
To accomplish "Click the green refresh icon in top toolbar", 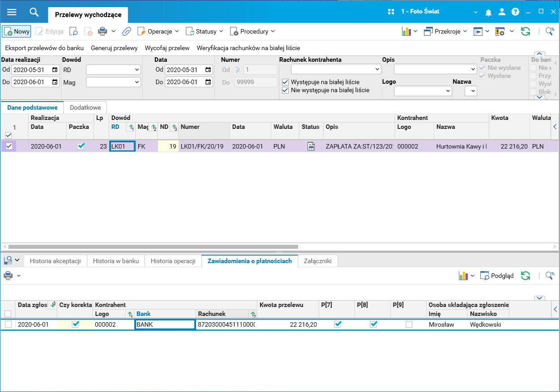I will 526,31.
